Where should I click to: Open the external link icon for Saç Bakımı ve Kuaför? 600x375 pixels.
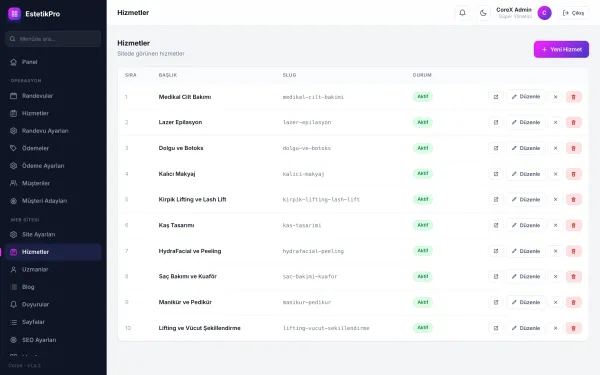[x=496, y=276]
